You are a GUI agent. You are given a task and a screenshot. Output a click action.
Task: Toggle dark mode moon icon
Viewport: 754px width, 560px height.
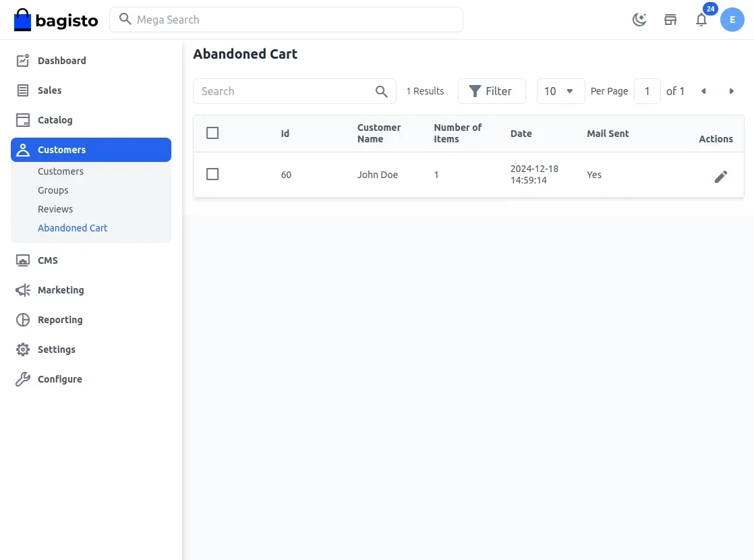click(x=639, y=20)
